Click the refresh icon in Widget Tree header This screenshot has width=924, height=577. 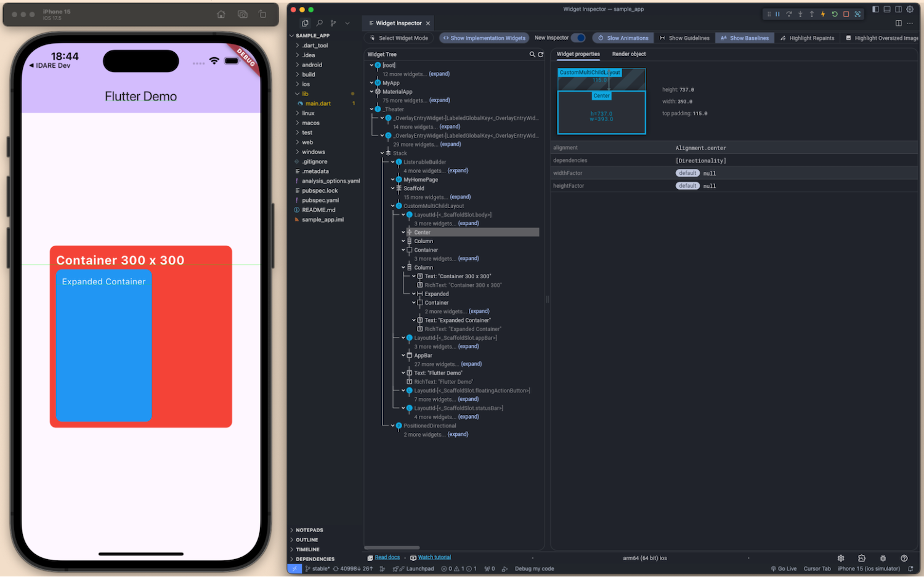click(541, 55)
